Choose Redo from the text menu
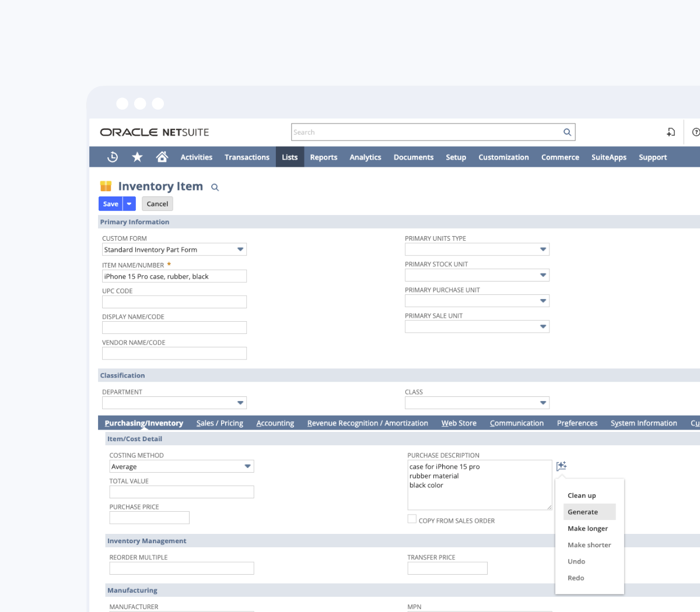The image size is (700, 612). pyautogui.click(x=590, y=578)
